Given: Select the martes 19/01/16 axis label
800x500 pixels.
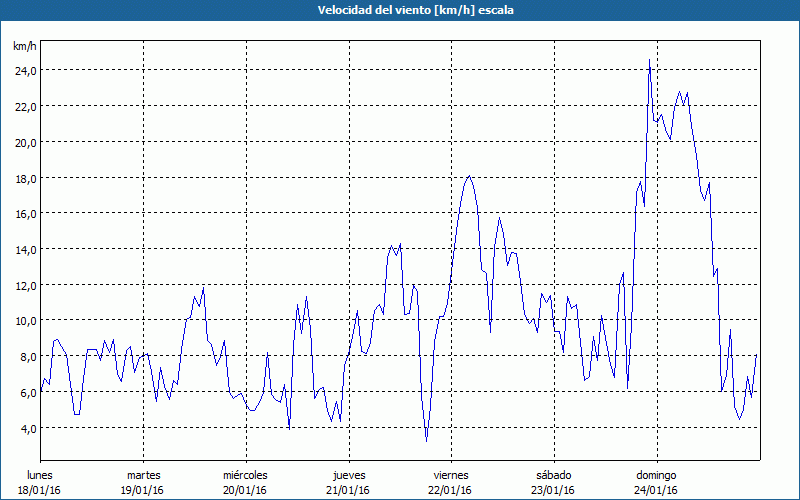Looking at the screenshot, I should [143, 482].
